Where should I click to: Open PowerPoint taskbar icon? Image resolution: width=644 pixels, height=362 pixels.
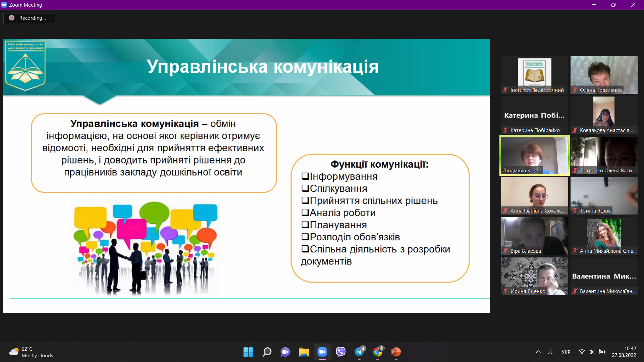(x=396, y=352)
